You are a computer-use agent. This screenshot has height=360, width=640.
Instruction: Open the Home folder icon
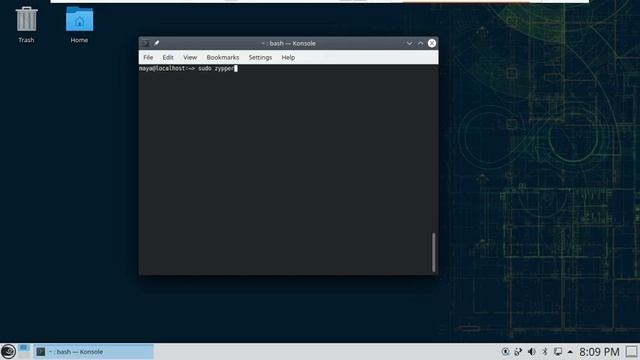click(x=79, y=24)
